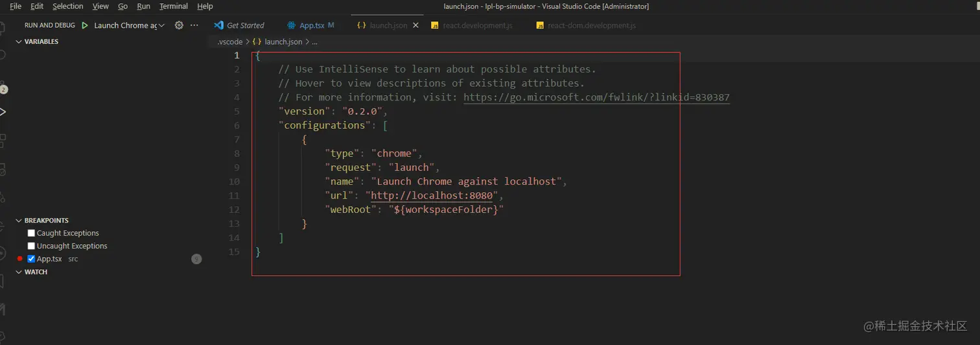Click the red breakpoint dot beside App.tsx
The width and height of the screenshot is (980, 345).
20,259
